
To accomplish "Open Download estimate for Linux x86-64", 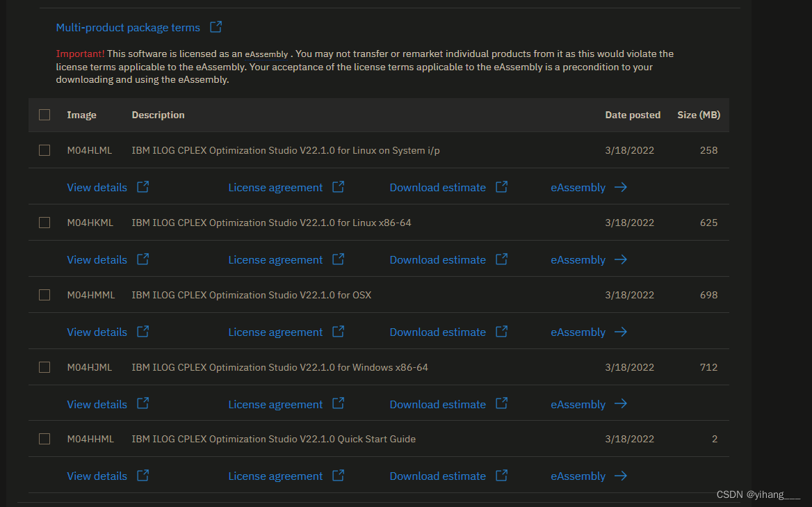I will 437,260.
